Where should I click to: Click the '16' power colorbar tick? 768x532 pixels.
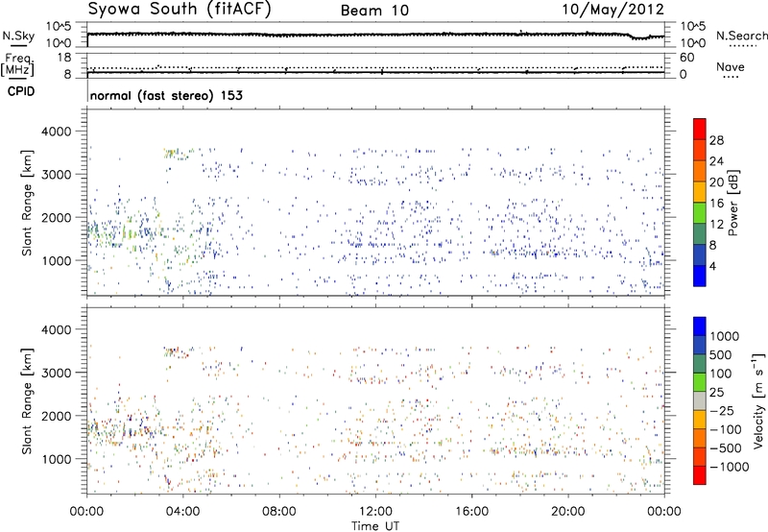pos(716,204)
